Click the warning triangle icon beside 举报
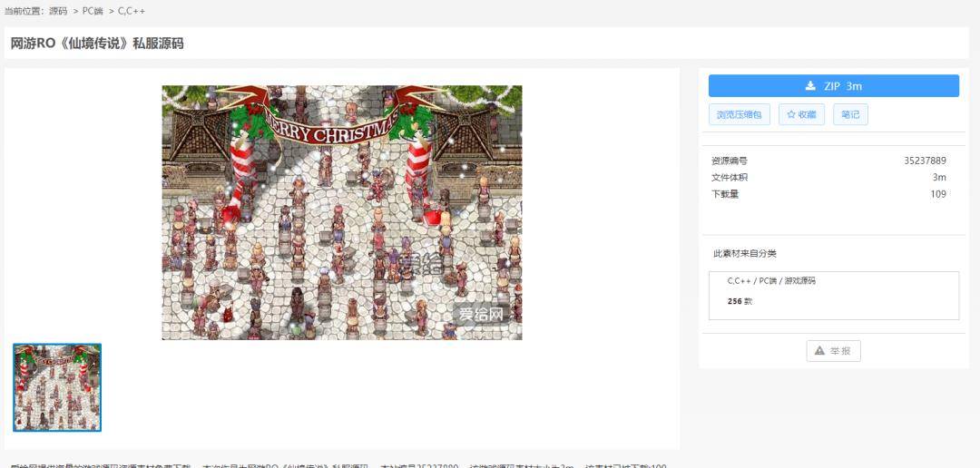Image resolution: width=980 pixels, height=468 pixels. tap(819, 351)
